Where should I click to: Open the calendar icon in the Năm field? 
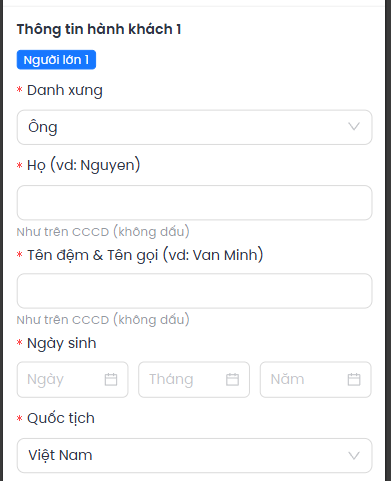click(x=354, y=379)
